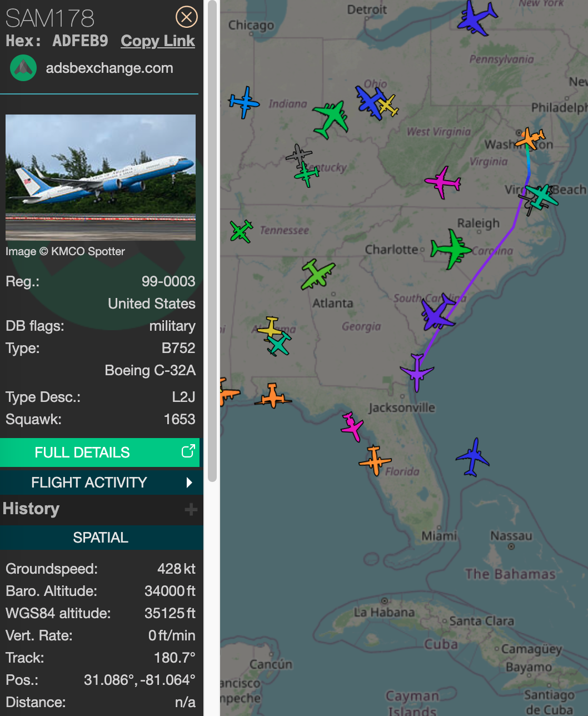
Task: Select the large green plane east of Charlotte
Action: (x=451, y=249)
